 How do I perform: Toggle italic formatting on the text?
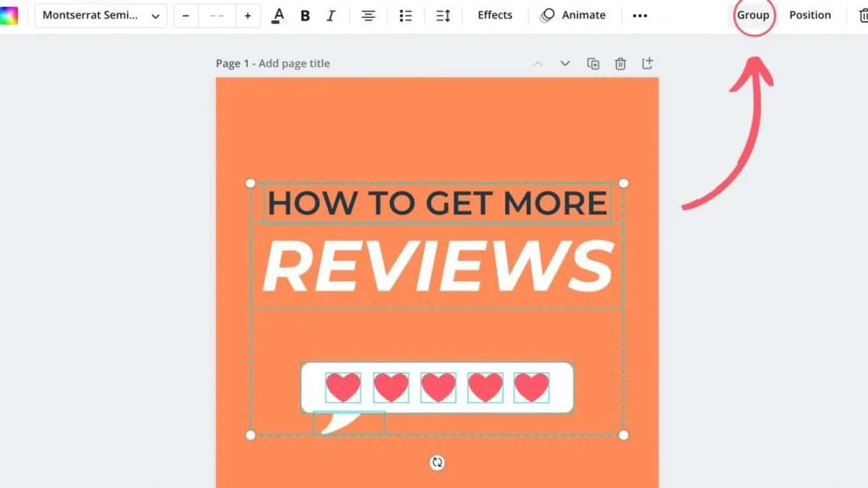331,14
